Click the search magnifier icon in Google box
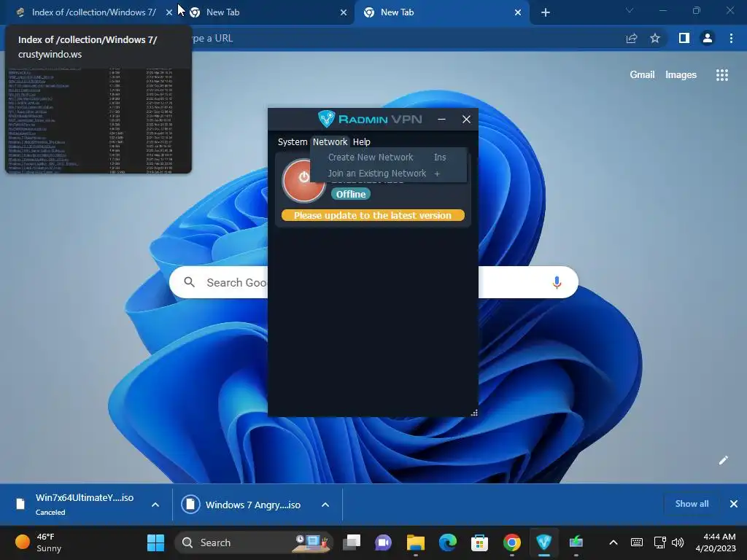 (x=189, y=282)
